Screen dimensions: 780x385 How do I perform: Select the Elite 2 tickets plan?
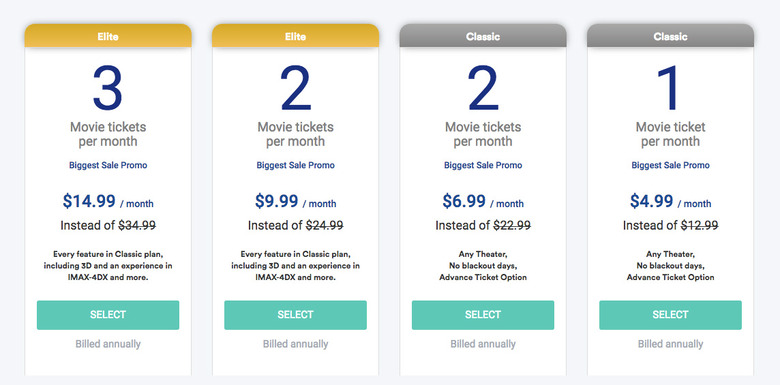295,315
